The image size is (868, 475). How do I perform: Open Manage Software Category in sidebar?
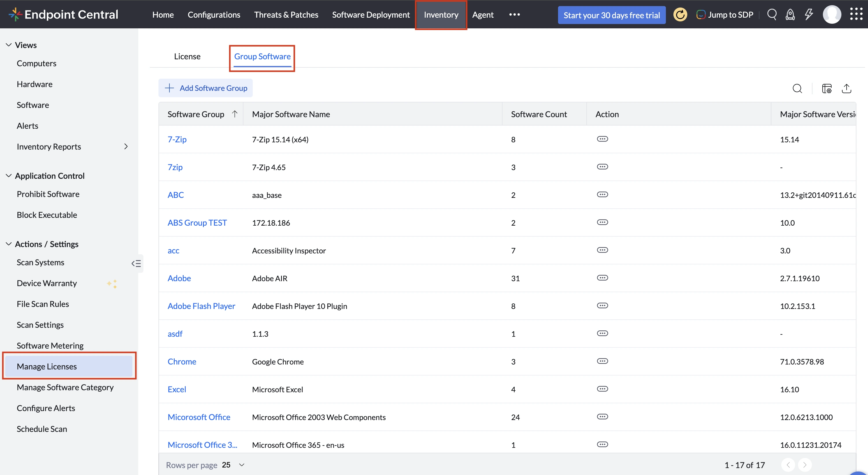[x=65, y=387]
